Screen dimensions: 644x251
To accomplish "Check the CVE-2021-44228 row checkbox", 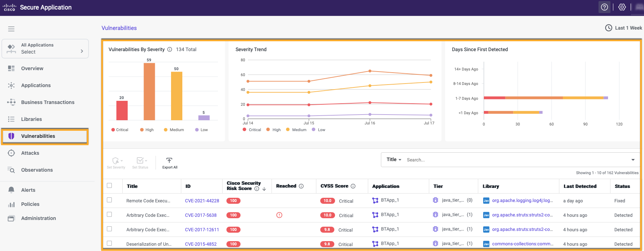I will 109,200.
